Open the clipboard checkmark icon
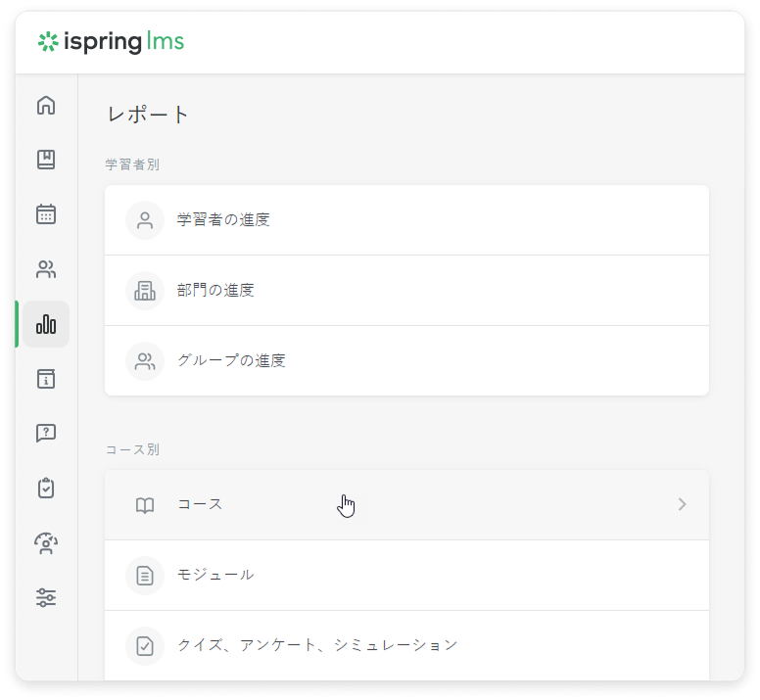760x700 pixels. (x=46, y=488)
